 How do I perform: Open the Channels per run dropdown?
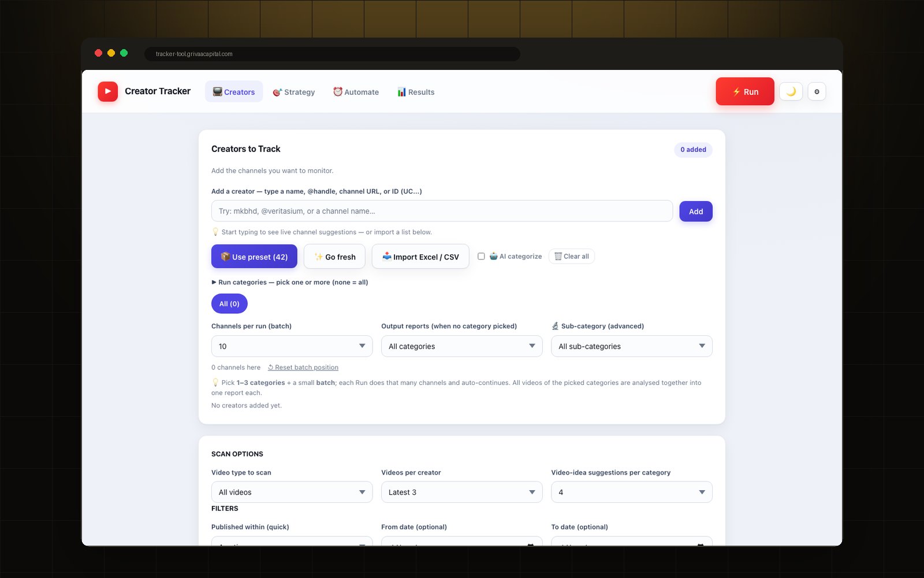(x=292, y=346)
